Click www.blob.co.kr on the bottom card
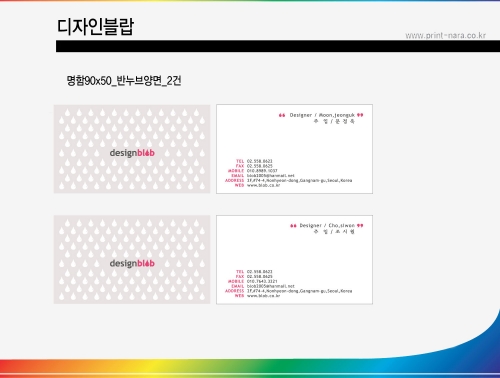The image size is (500, 378). 263,296
